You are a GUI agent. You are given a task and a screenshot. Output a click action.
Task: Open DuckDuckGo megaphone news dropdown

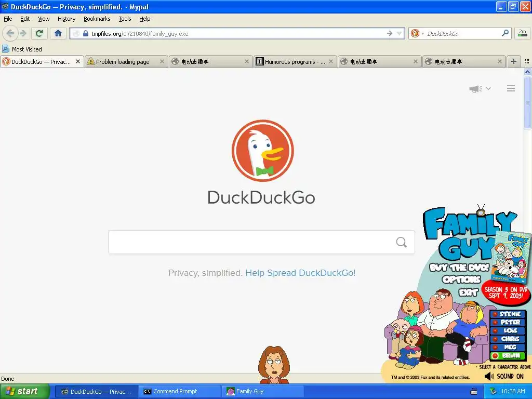point(480,88)
